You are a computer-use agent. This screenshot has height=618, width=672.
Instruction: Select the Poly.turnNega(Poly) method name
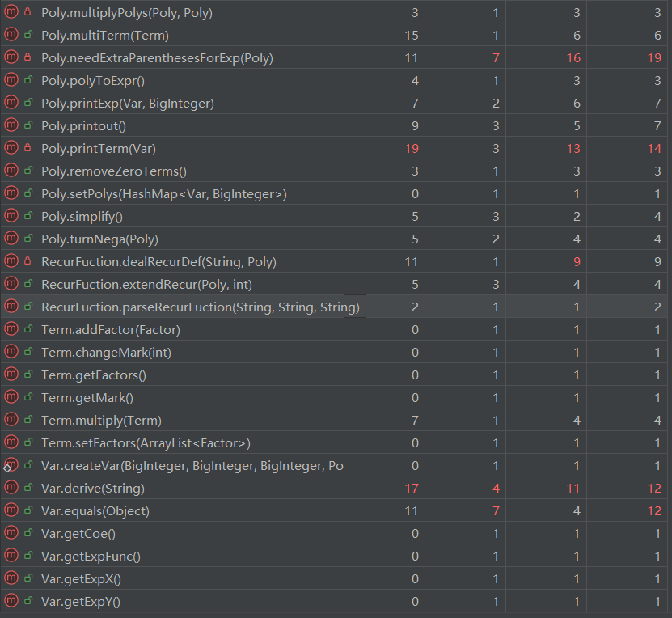(x=99, y=239)
